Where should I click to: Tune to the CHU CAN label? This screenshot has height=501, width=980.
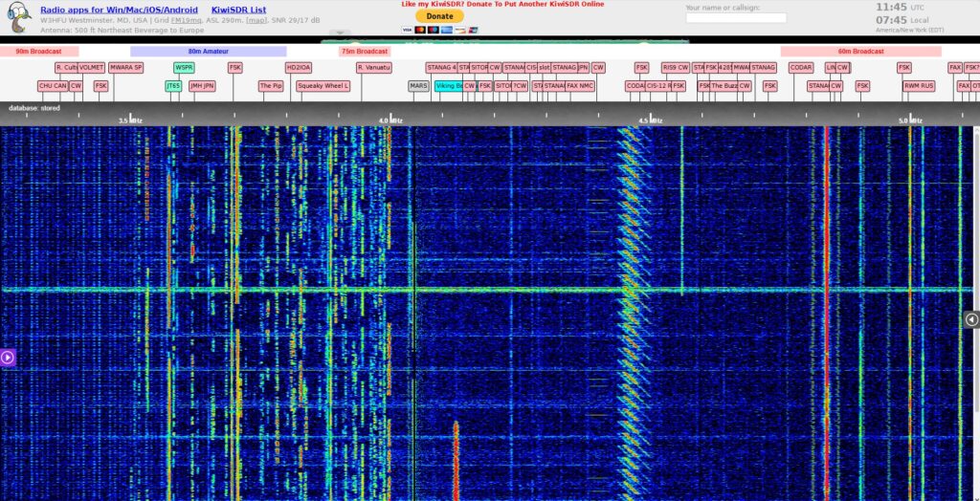[x=53, y=86]
